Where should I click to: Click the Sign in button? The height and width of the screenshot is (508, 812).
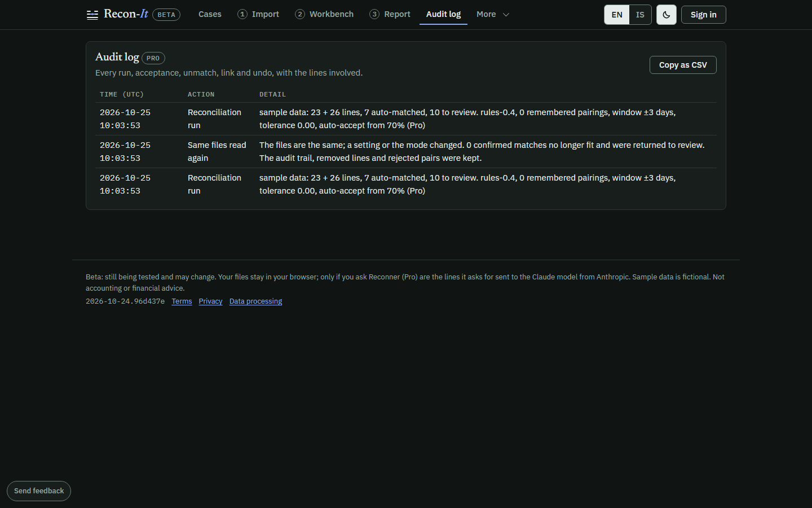pos(704,15)
